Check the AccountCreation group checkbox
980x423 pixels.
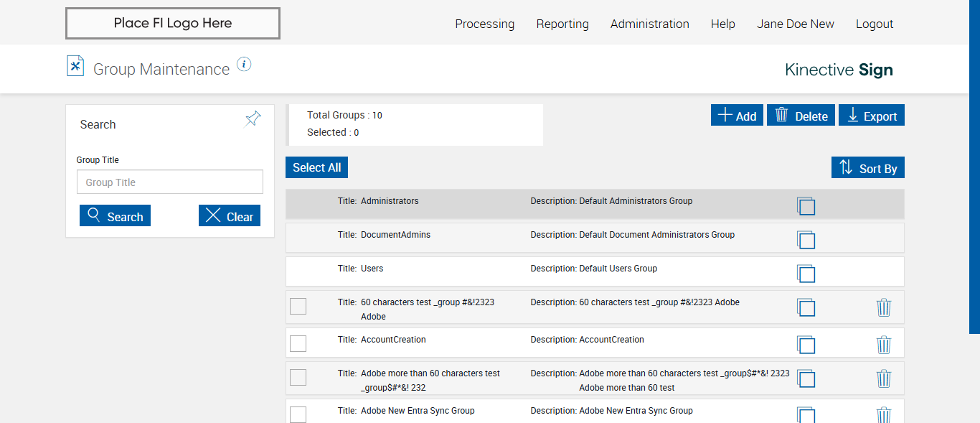coord(298,343)
